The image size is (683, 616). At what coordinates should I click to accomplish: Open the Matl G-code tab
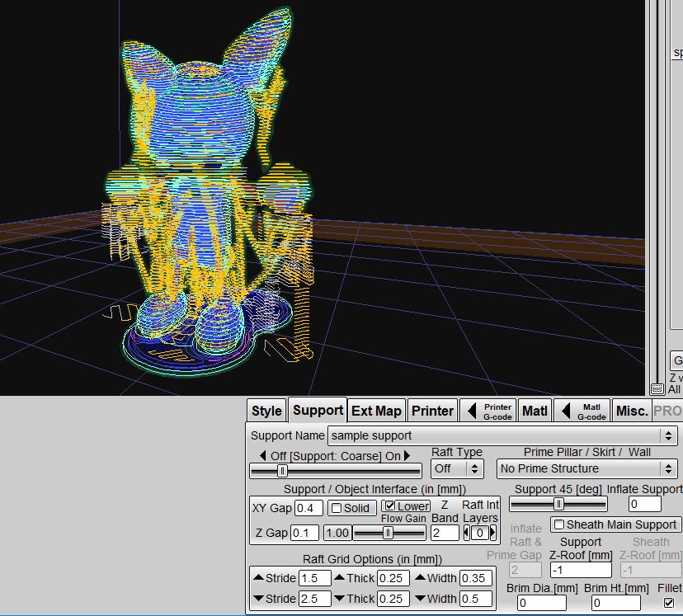[582, 411]
